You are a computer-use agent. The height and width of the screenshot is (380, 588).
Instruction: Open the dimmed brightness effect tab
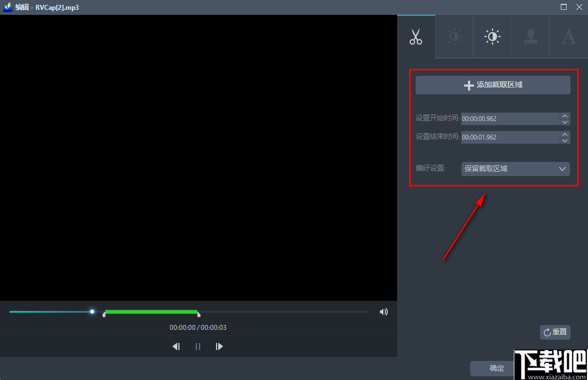point(454,37)
